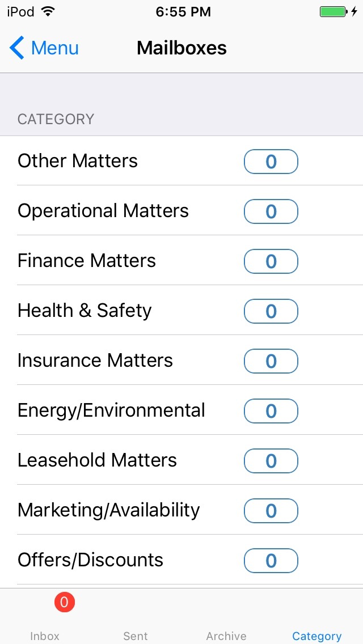Tap the Menu back chevron
The width and height of the screenshot is (363, 644).
tap(17, 48)
